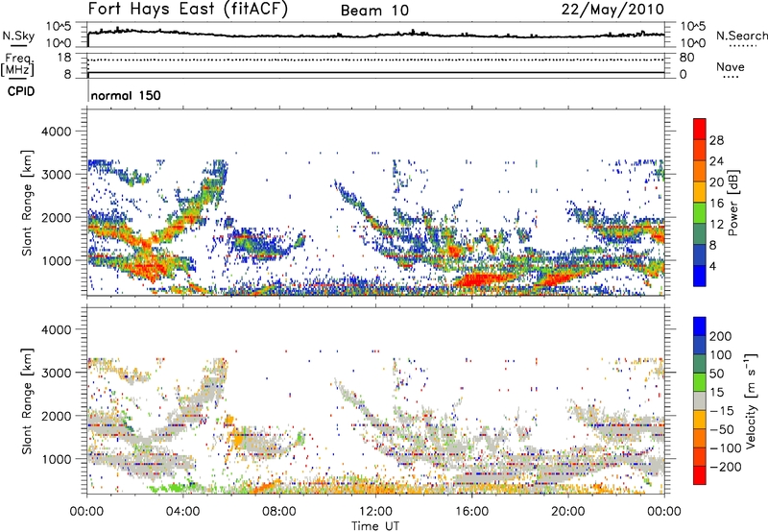Pick the red top segment of Power color bar
Screen dimensions: 768x532
point(700,129)
